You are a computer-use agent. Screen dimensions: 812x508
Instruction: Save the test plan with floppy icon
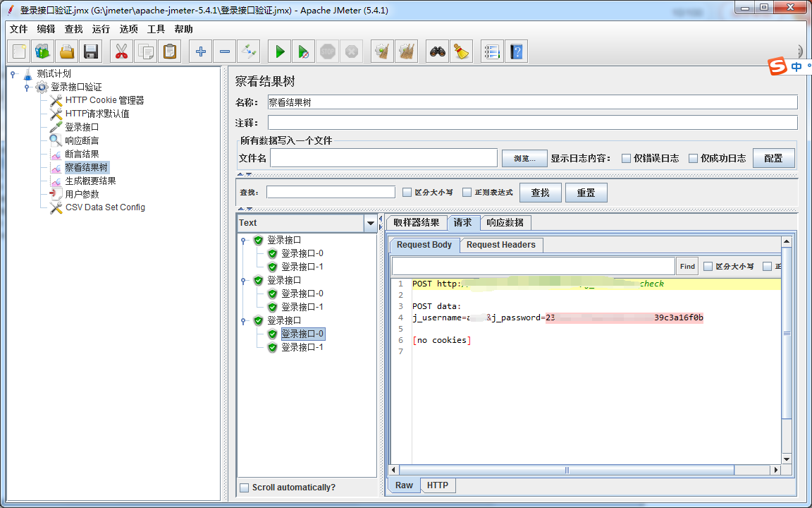(91, 52)
